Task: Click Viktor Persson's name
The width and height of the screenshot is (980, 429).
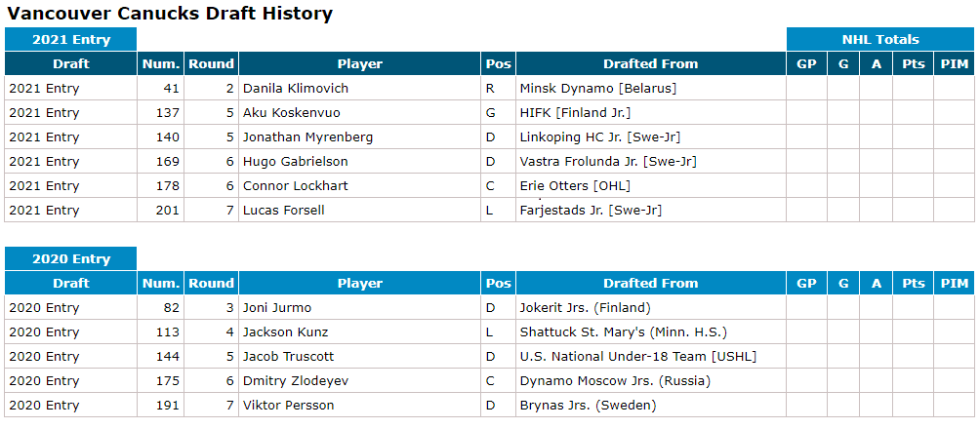Action: [x=288, y=406]
